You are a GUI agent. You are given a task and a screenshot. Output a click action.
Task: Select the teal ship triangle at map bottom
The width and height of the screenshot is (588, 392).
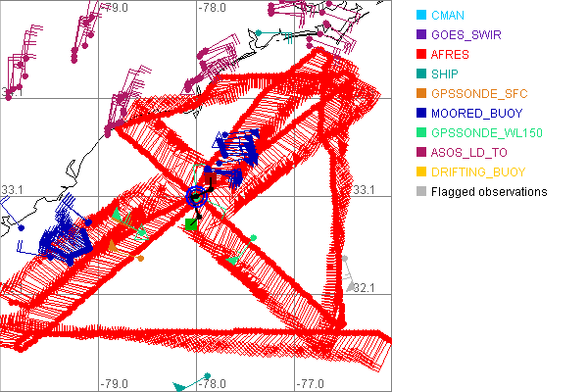point(179,388)
